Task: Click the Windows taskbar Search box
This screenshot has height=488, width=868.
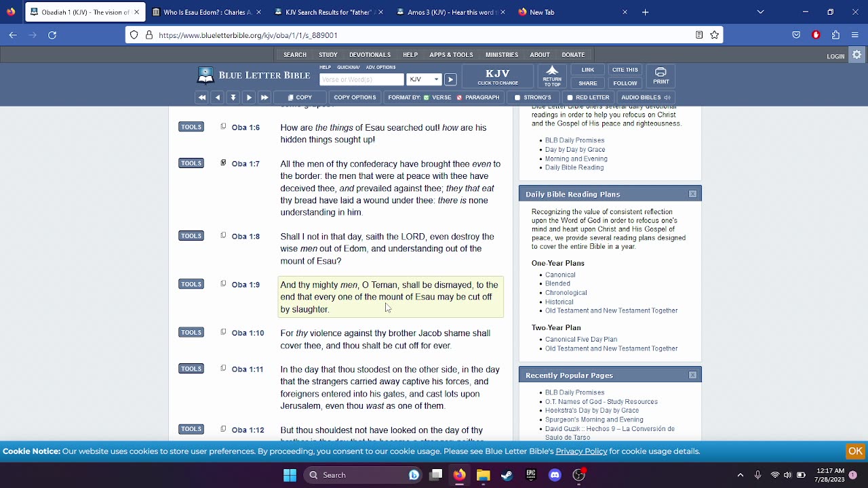Action: coord(363,475)
